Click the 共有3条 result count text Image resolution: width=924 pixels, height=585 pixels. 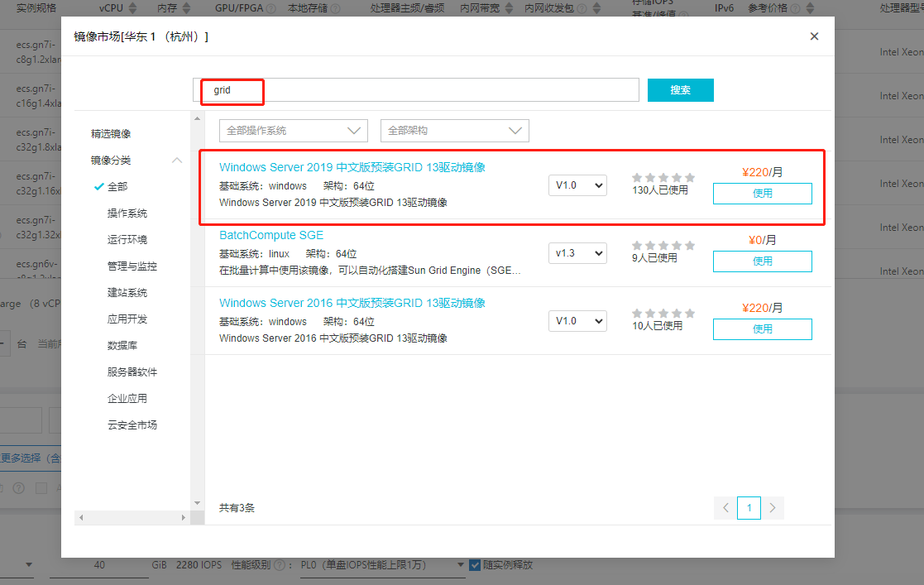point(237,508)
